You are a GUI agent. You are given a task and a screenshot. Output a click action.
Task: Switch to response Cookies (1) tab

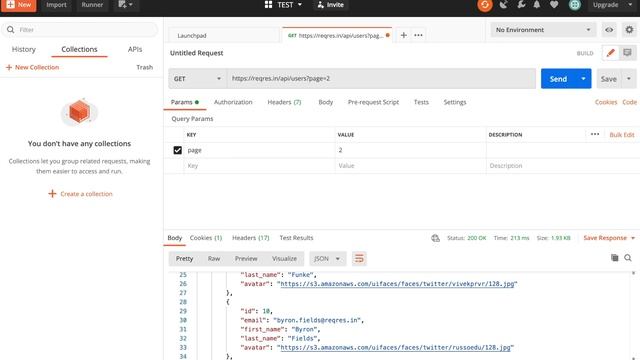pyautogui.click(x=206, y=238)
